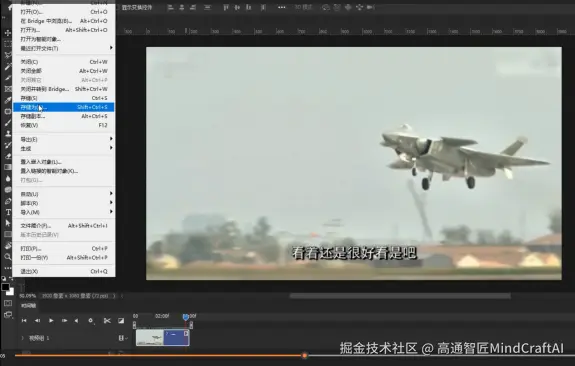Viewport: 575px width, 366px height.
Task: Choose 存储为(A)... in the File menu
Action: coord(64,107)
